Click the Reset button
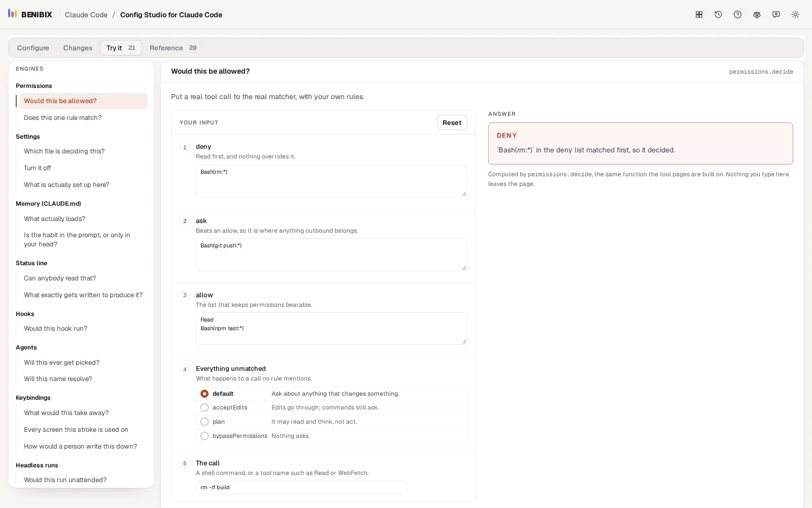Screen dimensions: 812x508 tap(452, 122)
